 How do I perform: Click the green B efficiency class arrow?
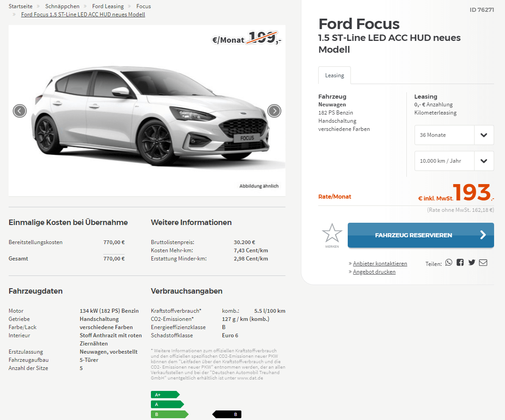click(170, 414)
